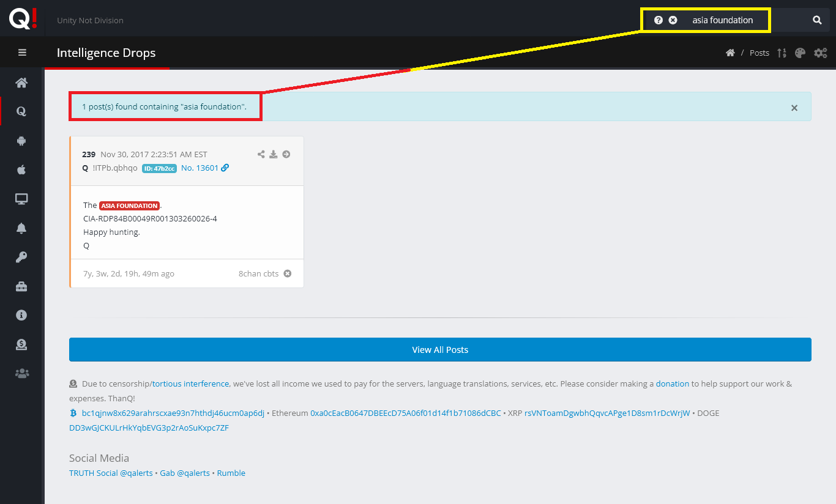Click the money icon beside the censorship notice

tap(73, 384)
